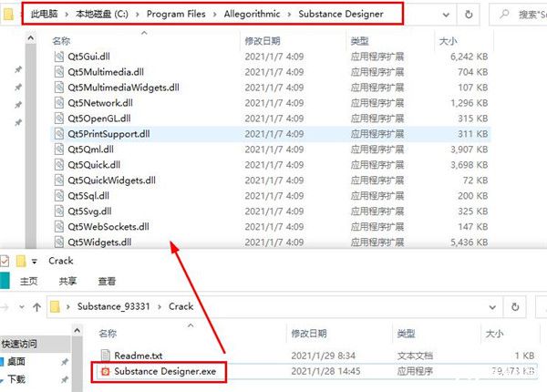The image size is (547, 392).
Task: Click the Qt5Sql.dll file icon
Action: click(x=59, y=196)
